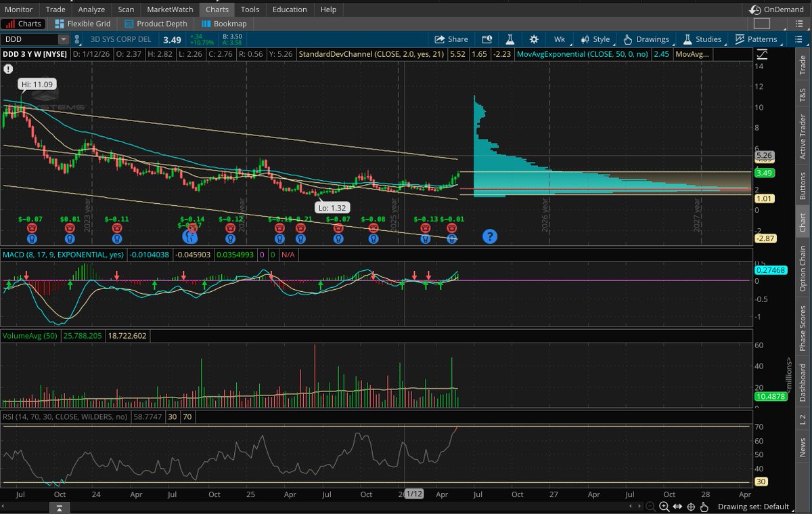Open the Drawings dropdown
Screen dimensions: 812x514
point(646,39)
